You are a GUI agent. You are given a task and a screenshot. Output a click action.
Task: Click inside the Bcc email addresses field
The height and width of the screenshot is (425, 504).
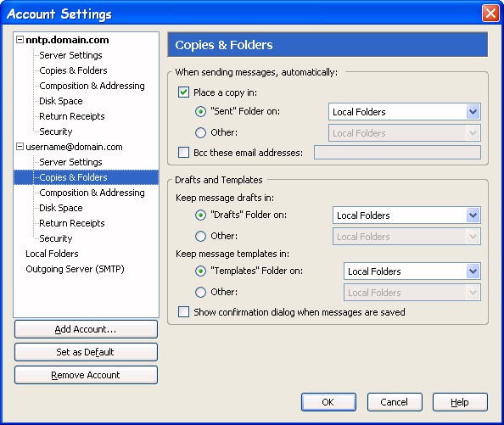(x=397, y=152)
